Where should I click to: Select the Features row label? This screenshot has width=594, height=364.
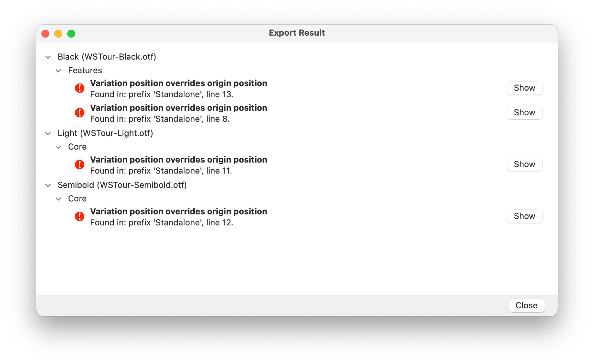(x=85, y=71)
